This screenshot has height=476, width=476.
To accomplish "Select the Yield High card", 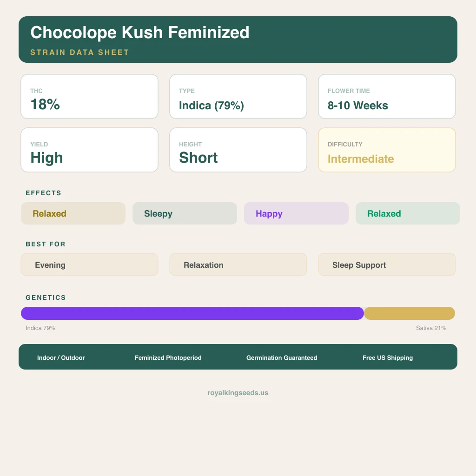I will point(89,150).
